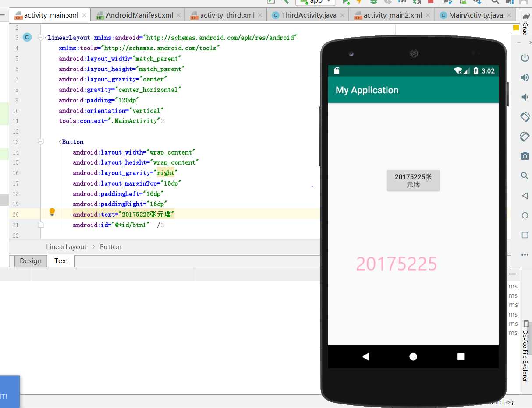The width and height of the screenshot is (532, 408).
Task: Take an emulator screenshot with camera icon
Action: (x=525, y=156)
